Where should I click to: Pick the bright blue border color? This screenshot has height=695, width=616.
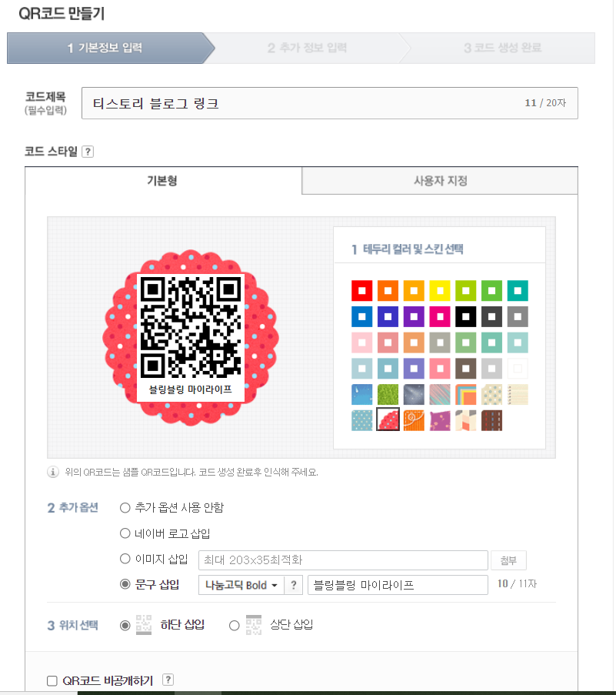[x=361, y=317]
